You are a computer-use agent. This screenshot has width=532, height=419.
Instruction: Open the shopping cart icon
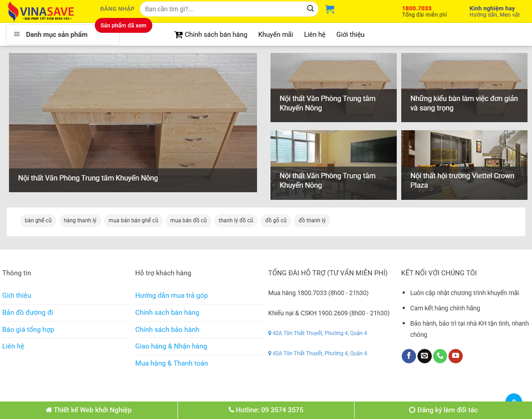[x=330, y=9]
